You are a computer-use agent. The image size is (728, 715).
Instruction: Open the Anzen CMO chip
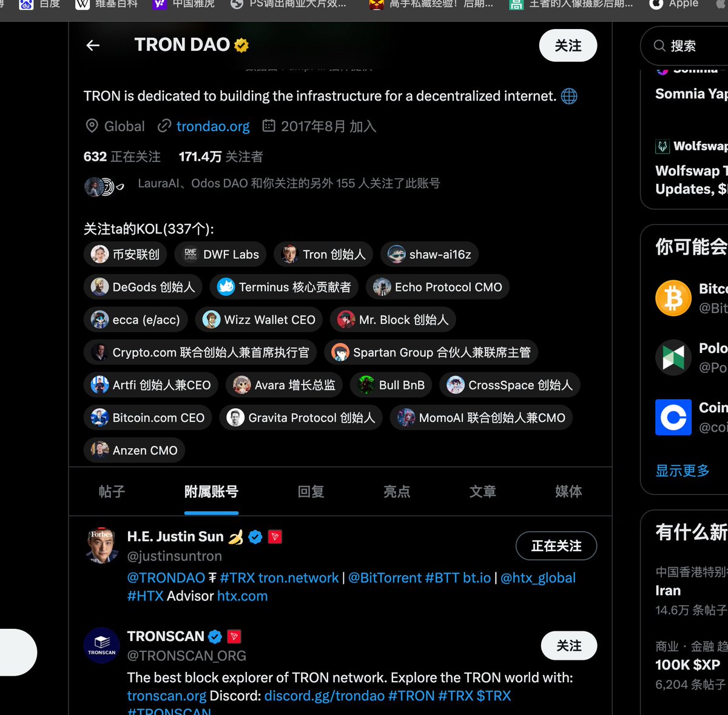tap(134, 451)
